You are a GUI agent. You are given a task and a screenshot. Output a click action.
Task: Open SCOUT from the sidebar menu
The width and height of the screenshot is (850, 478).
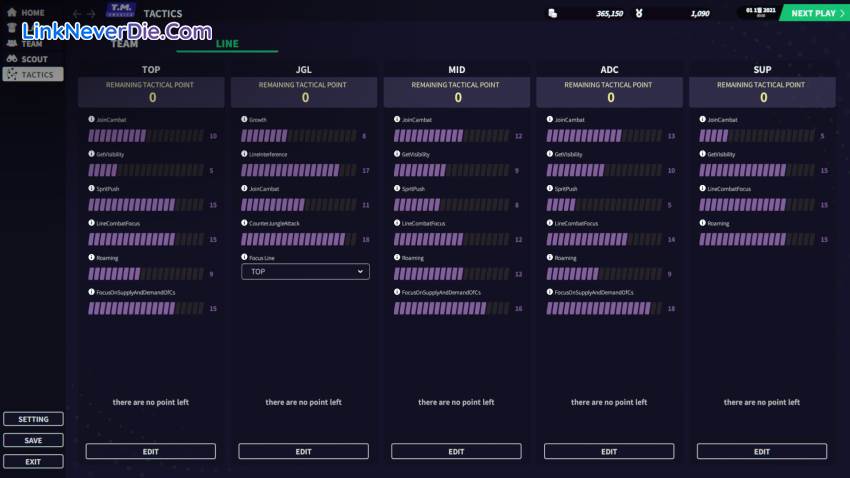coord(34,59)
